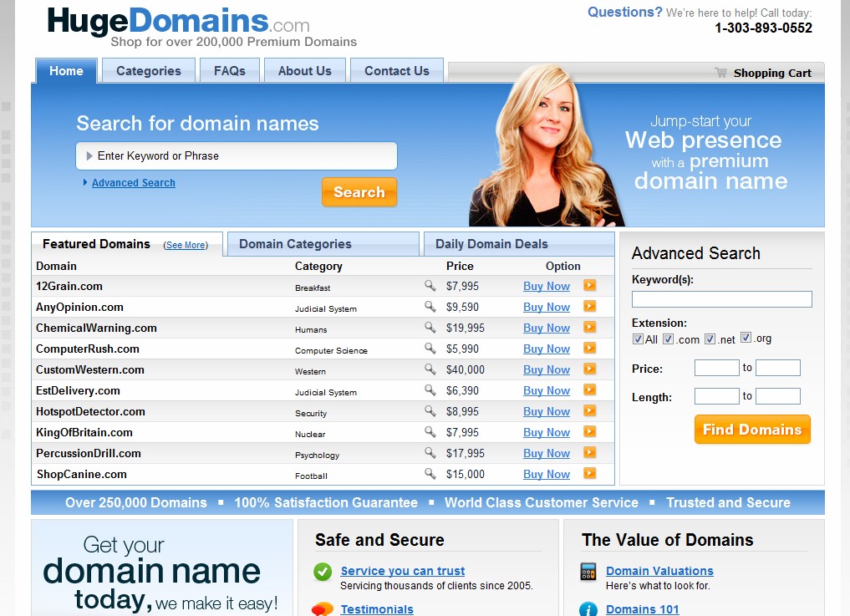The height and width of the screenshot is (616, 850).
Task: Click the maximum Length field
Action: tap(778, 396)
